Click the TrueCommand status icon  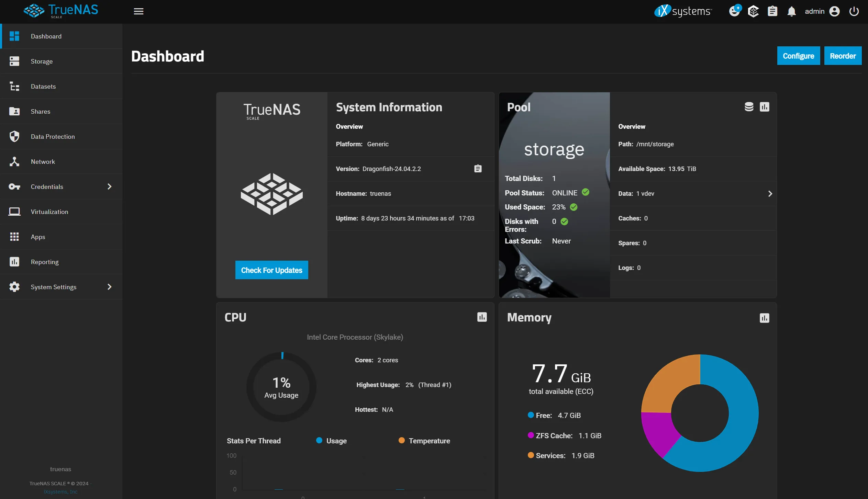click(x=753, y=11)
